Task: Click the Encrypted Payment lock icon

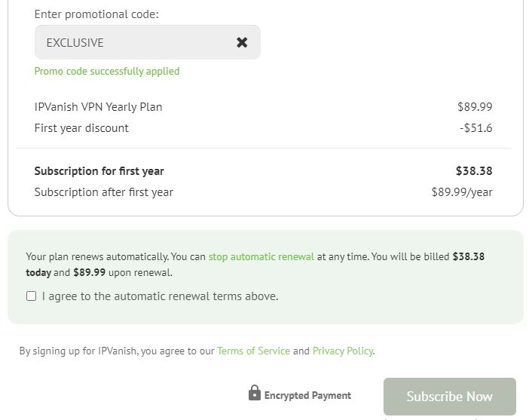Action: tap(255, 393)
